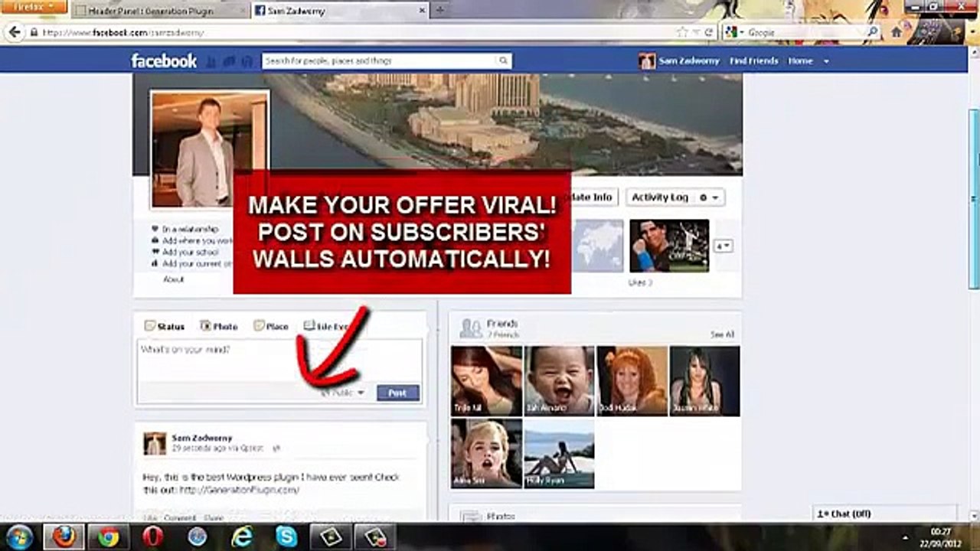The image size is (980, 551).
Task: Click the magnifier in the Google search bar
Action: point(872,32)
